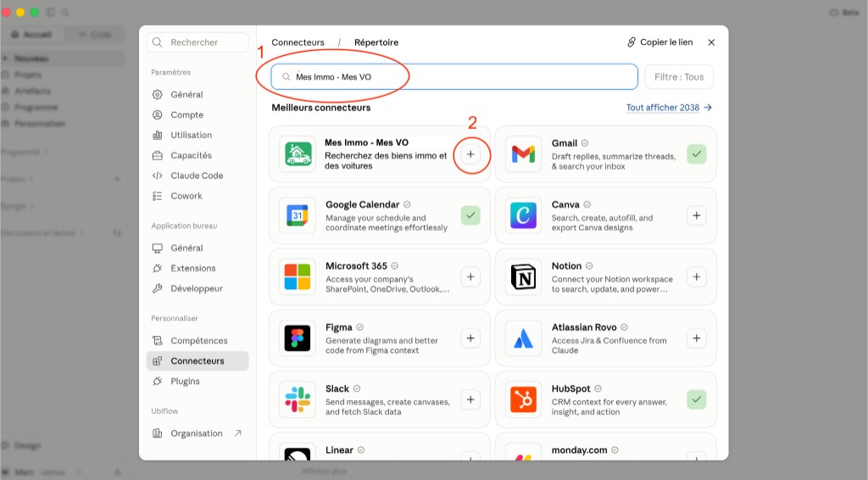Open the Cowork settings page
Image resolution: width=868 pixels, height=480 pixels.
pyautogui.click(x=198, y=196)
